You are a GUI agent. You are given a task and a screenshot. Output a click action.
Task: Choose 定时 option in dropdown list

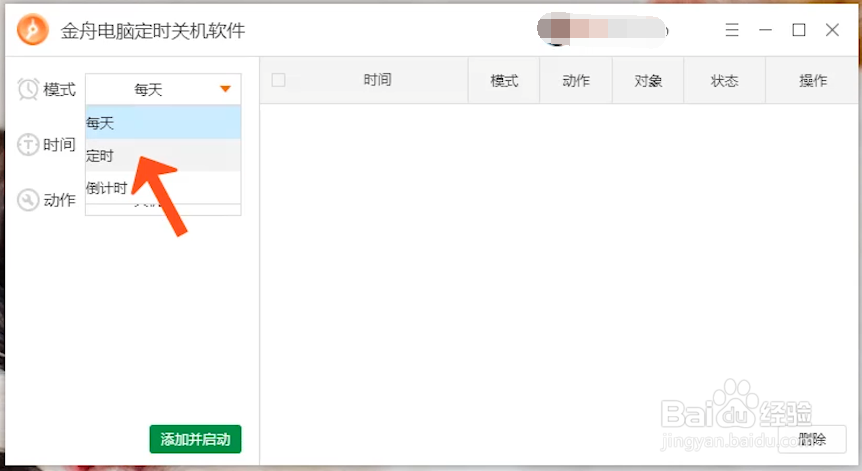pyautogui.click(x=163, y=156)
